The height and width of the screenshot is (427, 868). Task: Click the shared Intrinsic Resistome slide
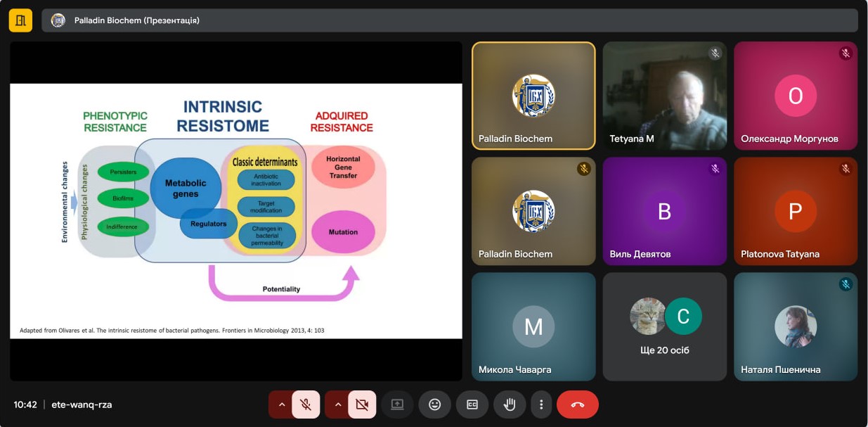(236, 211)
